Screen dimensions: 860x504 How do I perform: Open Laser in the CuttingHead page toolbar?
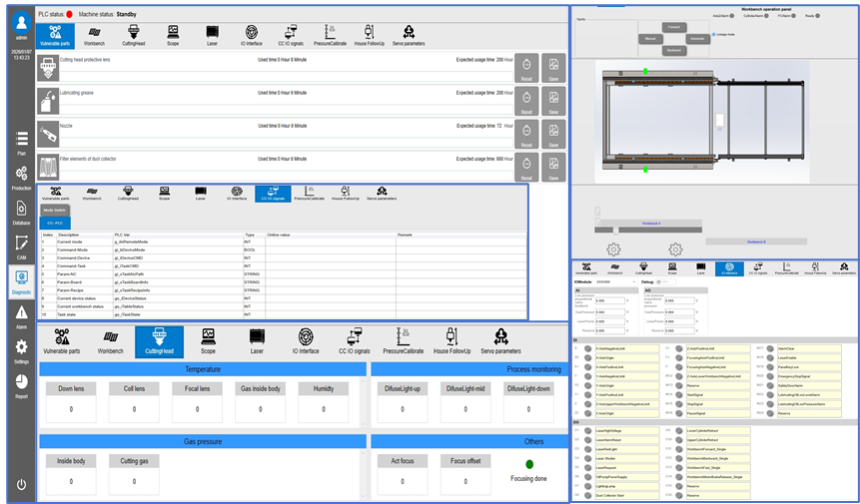click(x=257, y=342)
